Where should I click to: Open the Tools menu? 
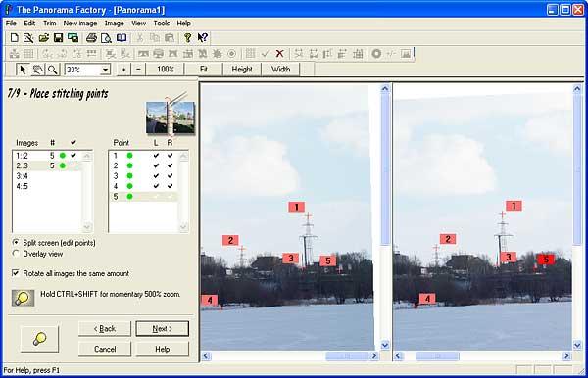(162, 24)
